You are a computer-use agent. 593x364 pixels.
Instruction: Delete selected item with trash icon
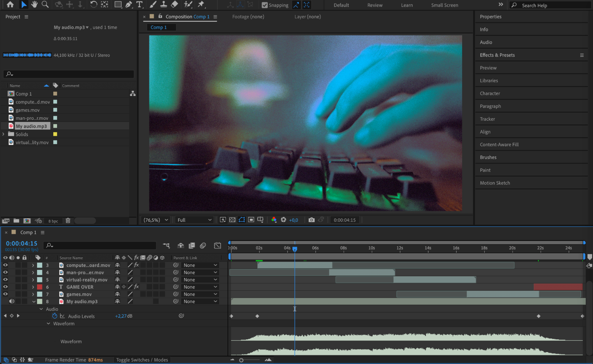click(x=68, y=220)
